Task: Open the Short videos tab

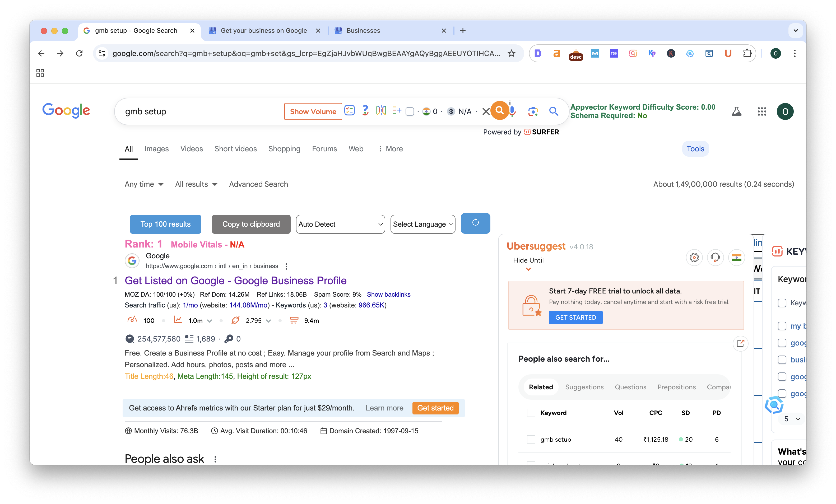Action: click(x=235, y=149)
